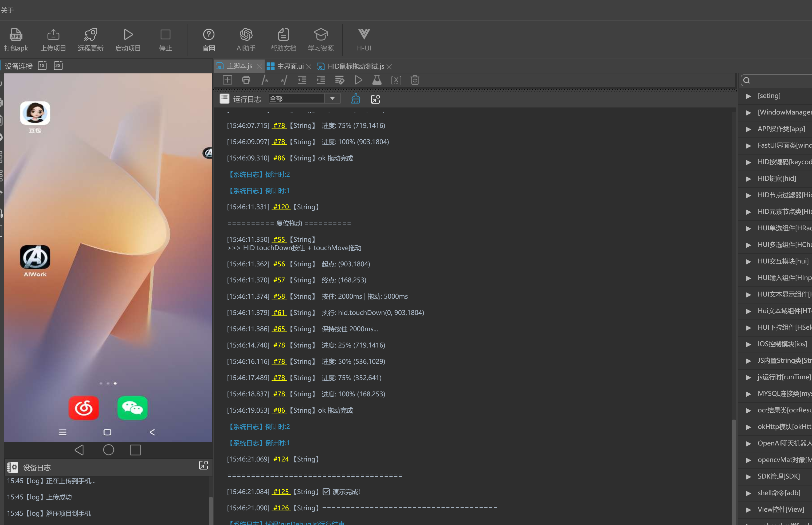The height and width of the screenshot is (525, 812).
Task: Click the 上传项目 upload icon
Action: 53,34
